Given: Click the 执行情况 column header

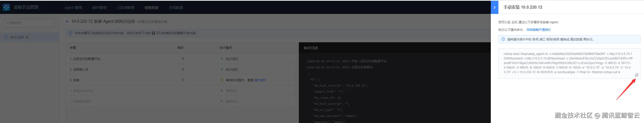Looking at the screenshot, I should pyautogui.click(x=226, y=48).
